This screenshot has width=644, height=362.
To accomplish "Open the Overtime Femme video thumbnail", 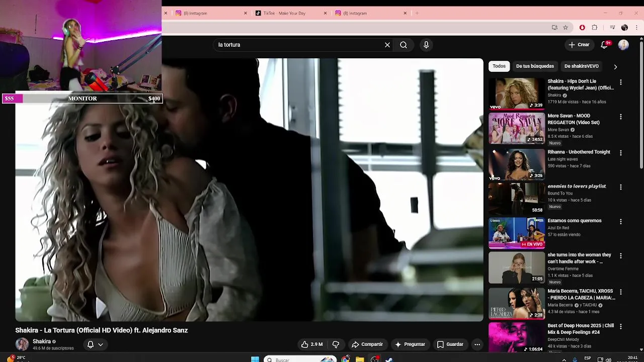I will 517,267.
